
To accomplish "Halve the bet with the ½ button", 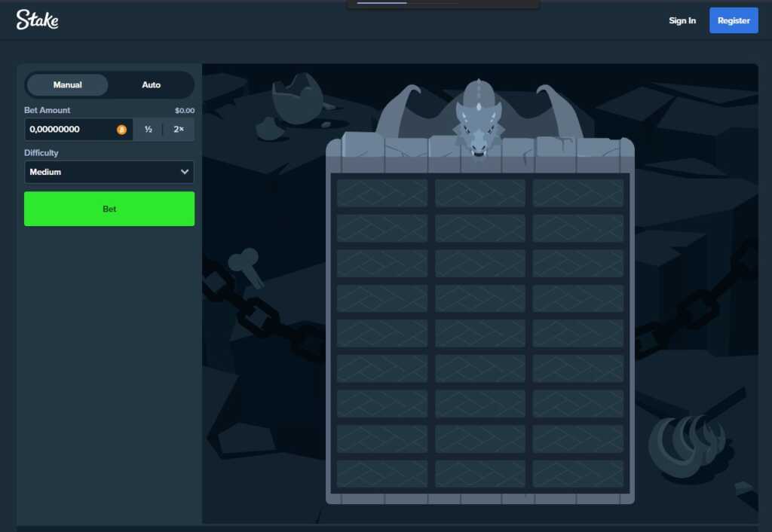I will (x=149, y=130).
